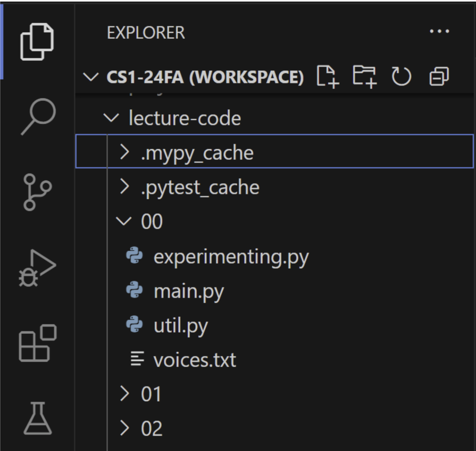Image resolution: width=476 pixels, height=451 pixels.
Task: Open experimenting.py file
Action: click(x=231, y=257)
